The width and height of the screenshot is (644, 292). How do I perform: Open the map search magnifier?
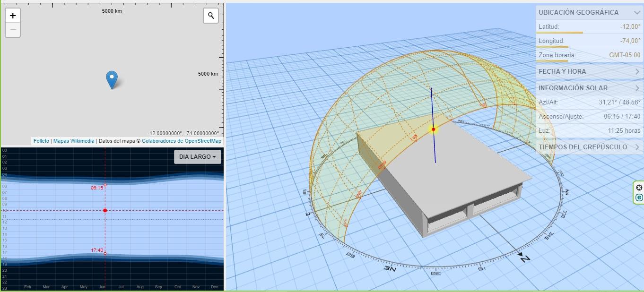211,16
